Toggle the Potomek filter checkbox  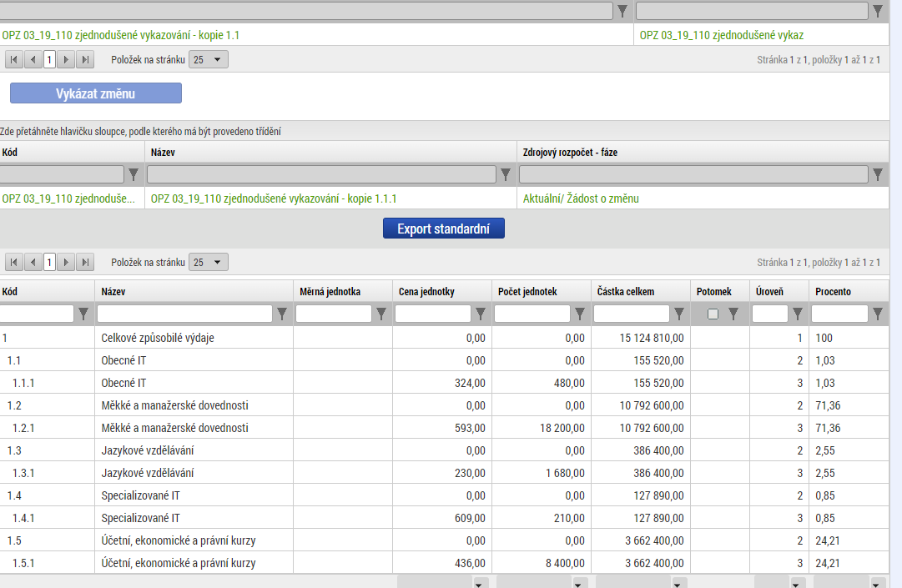(713, 314)
